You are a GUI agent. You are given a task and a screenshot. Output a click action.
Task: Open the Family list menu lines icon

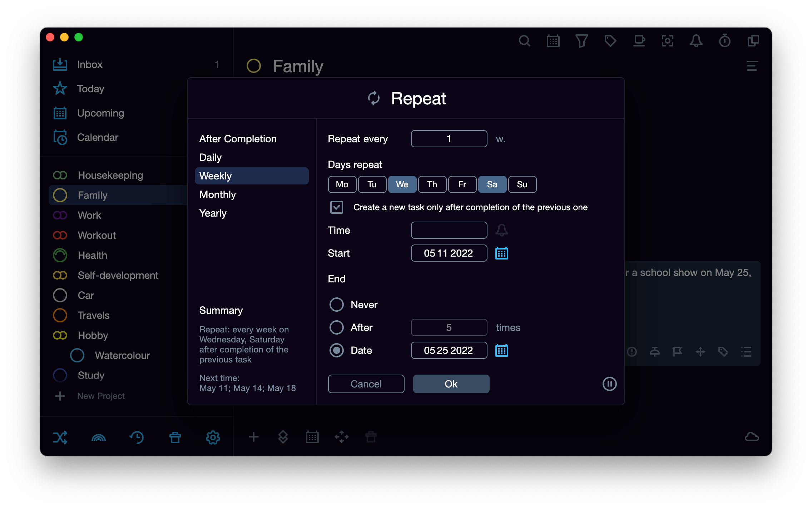pos(752,66)
